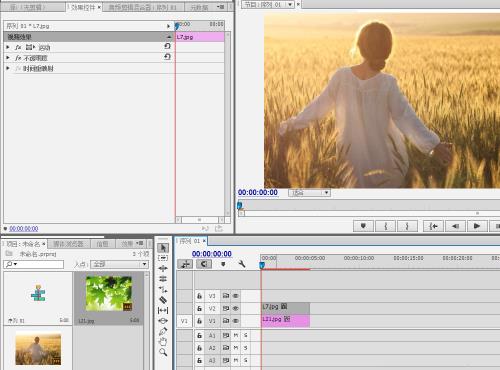Image resolution: width=500 pixels, height=370 pixels.
Task: Switch to Source (no clips) tab
Action: 27,7
